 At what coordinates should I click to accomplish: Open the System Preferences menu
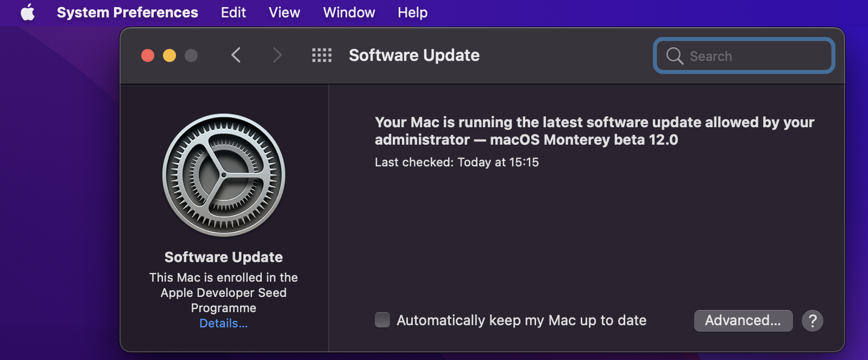127,12
